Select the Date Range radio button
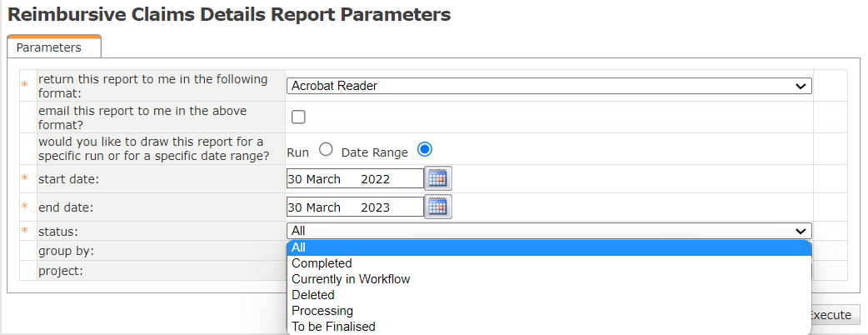The image size is (868, 335). click(425, 149)
